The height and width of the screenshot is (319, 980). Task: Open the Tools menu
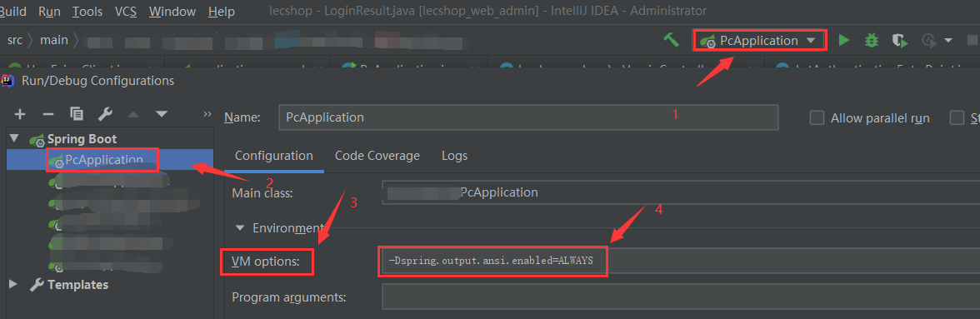pos(87,11)
